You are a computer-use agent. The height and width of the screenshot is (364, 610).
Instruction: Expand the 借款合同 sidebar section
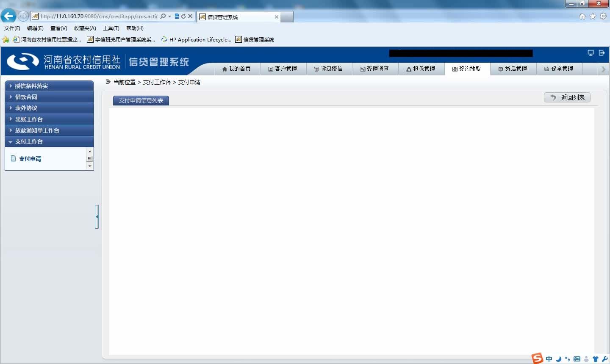49,97
